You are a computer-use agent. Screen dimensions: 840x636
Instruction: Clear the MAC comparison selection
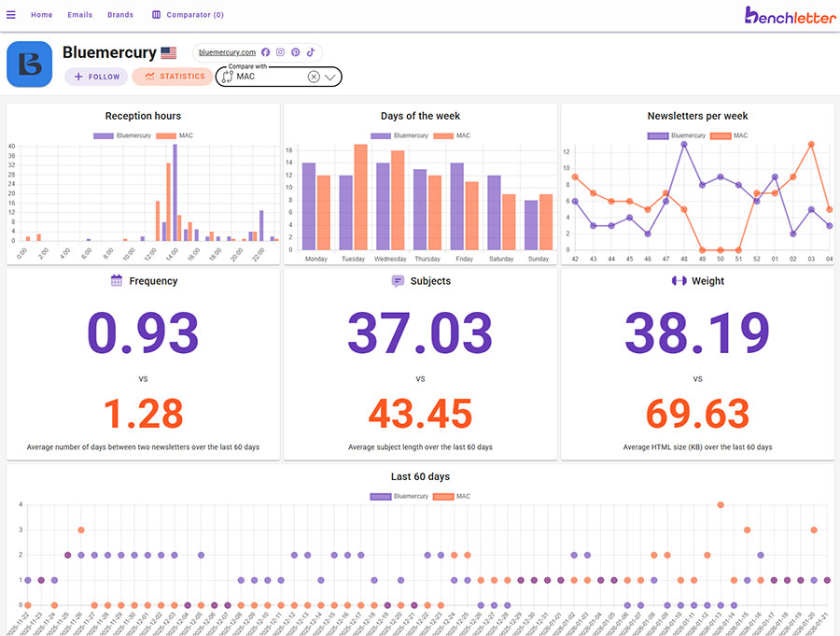click(314, 77)
